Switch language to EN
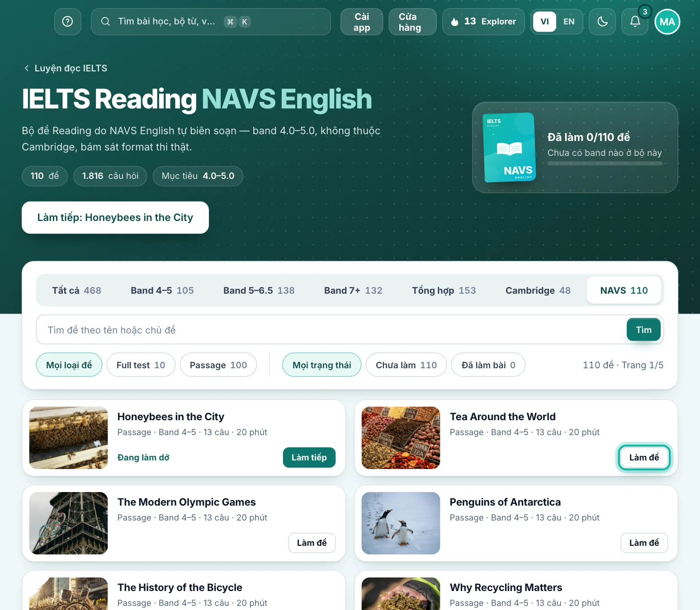 (x=569, y=22)
